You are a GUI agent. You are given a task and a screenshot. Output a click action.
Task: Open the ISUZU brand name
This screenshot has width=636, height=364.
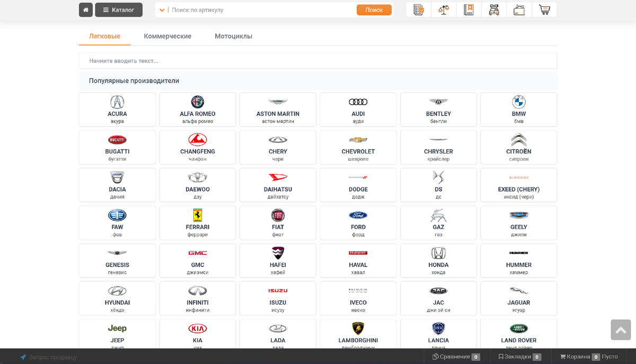pos(278,303)
